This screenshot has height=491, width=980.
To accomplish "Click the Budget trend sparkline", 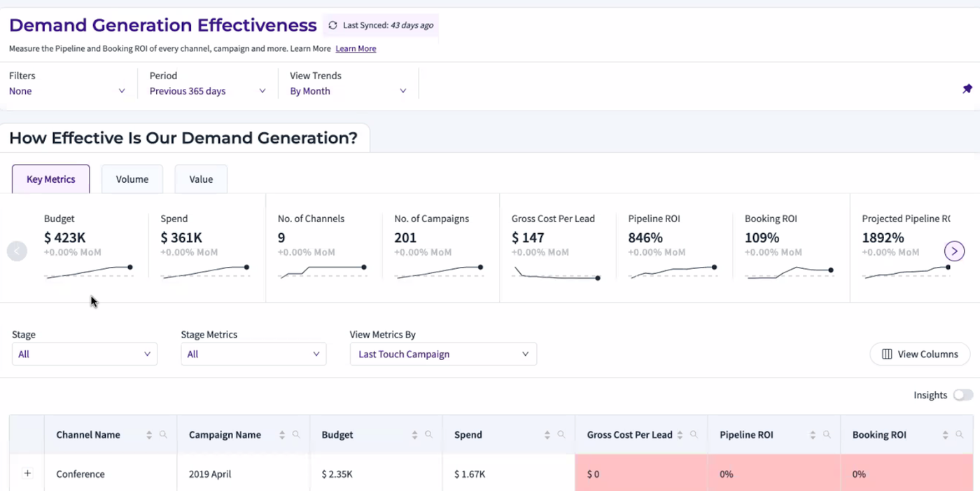I will coord(89,272).
